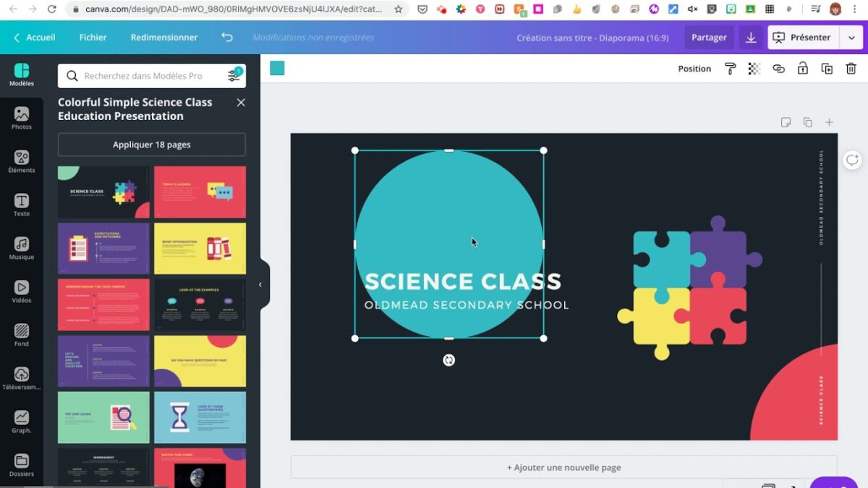Add notes to the page
868x488 pixels.
pyautogui.click(x=786, y=122)
